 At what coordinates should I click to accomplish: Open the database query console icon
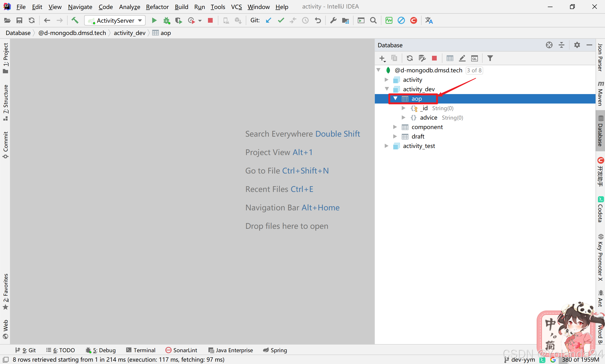[x=474, y=58]
